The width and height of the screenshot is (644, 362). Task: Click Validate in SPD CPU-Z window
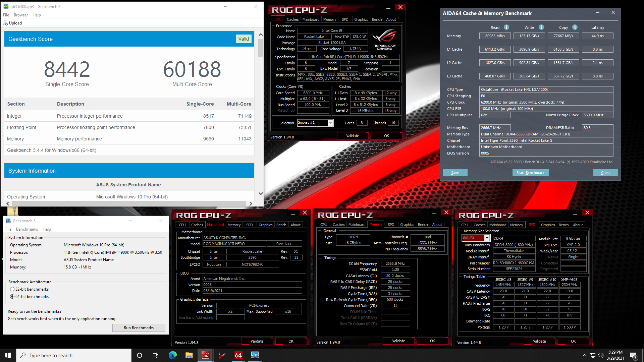point(539,341)
